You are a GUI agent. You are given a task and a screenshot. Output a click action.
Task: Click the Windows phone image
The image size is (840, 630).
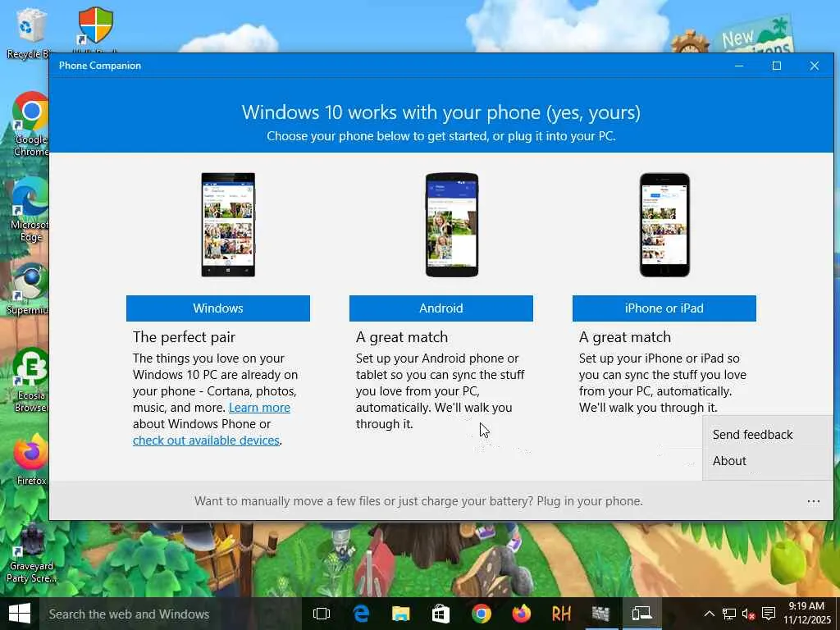[x=228, y=225]
